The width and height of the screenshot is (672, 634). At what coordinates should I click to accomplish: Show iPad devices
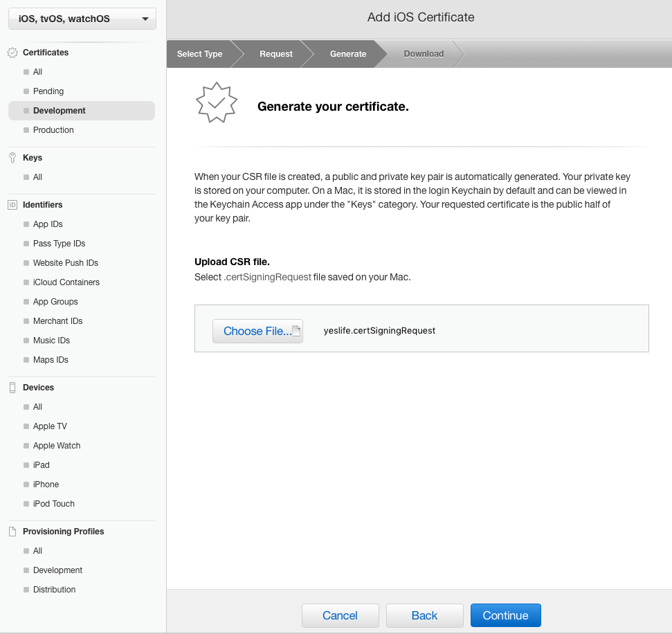[x=41, y=465]
